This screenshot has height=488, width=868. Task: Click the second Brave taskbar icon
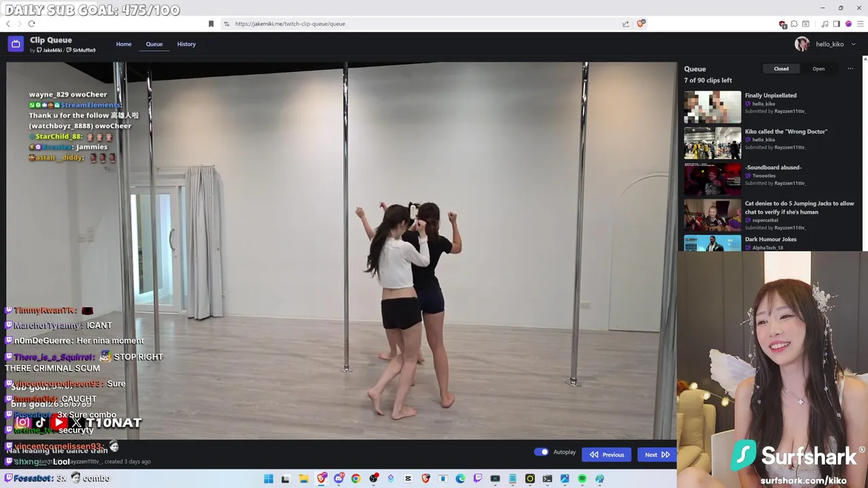click(x=426, y=479)
